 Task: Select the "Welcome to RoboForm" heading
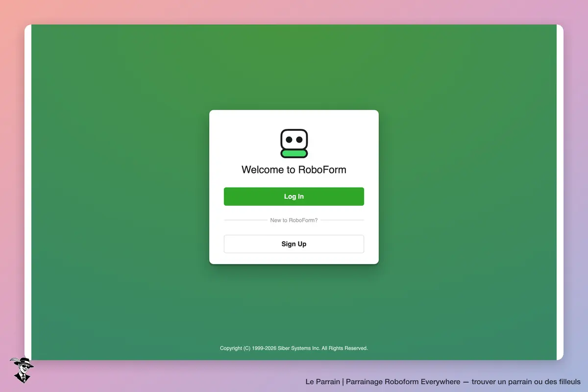[294, 170]
